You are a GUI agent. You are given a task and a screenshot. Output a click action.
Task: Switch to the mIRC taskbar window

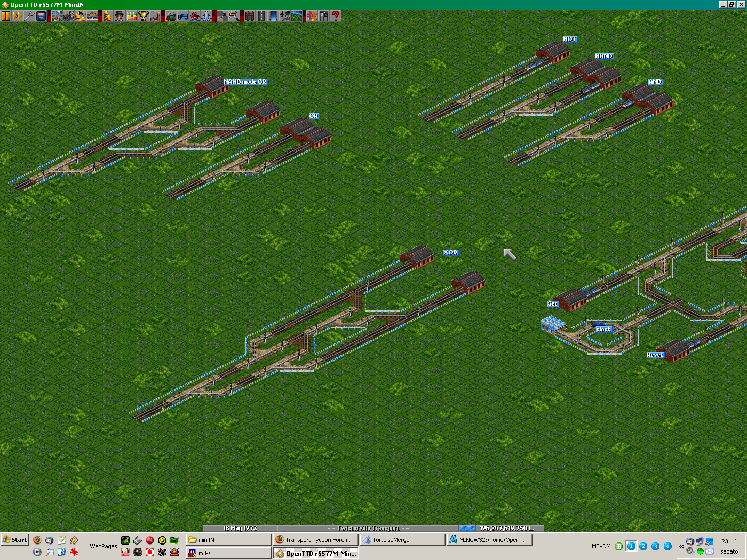tap(228, 553)
